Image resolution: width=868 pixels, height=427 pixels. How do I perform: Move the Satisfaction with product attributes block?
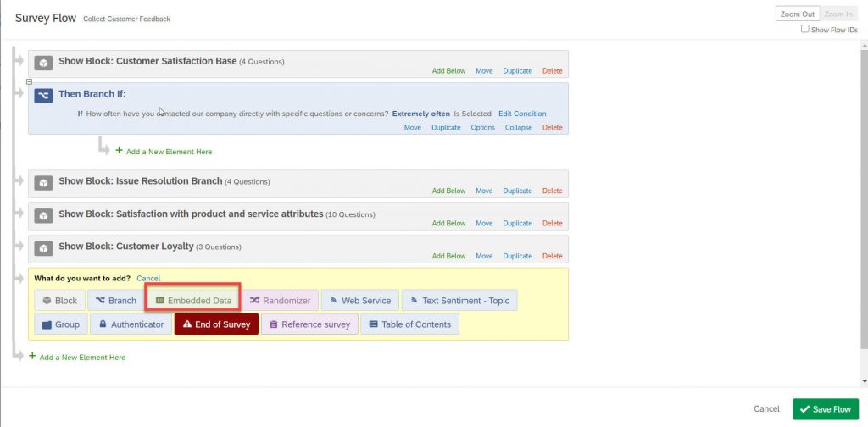[484, 224]
